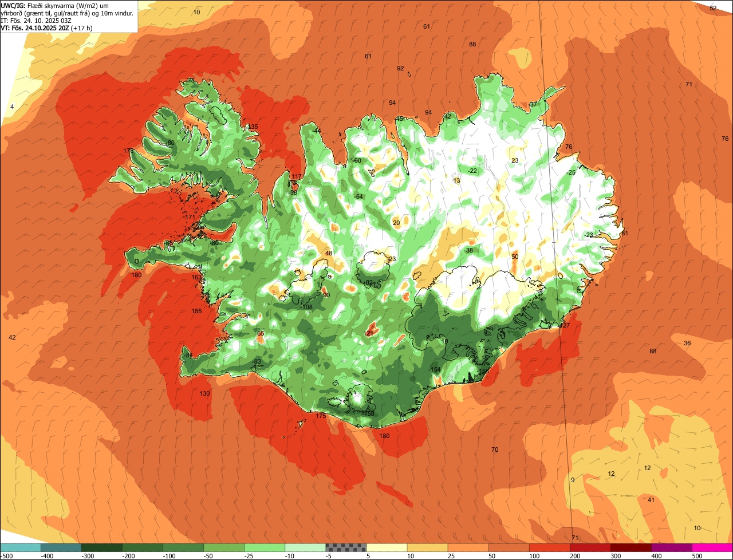Click the '135' value on the map

tap(253, 127)
